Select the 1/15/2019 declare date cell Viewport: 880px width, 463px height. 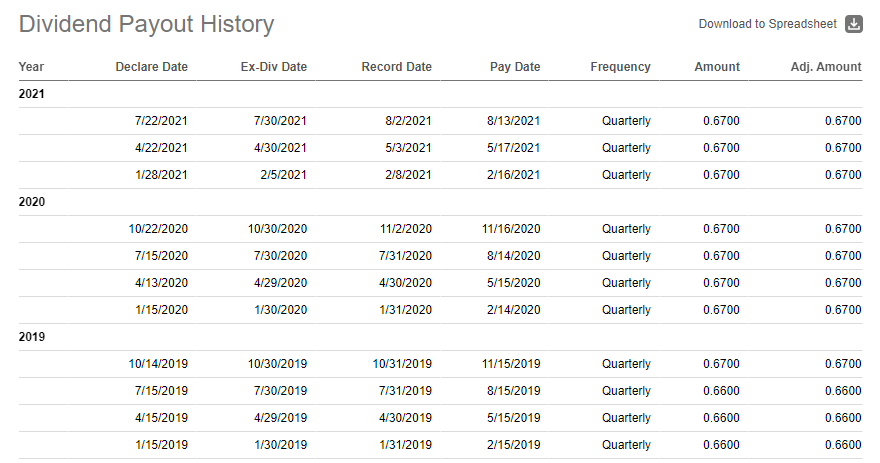pos(161,444)
